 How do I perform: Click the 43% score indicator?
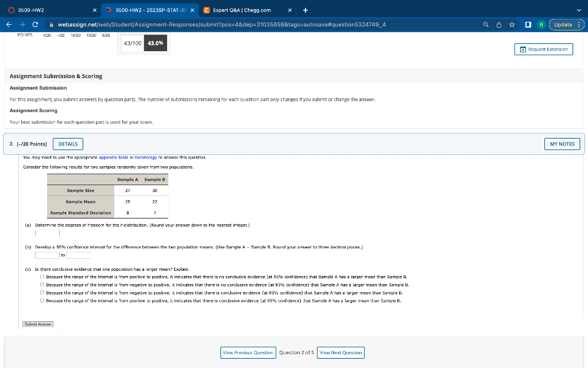click(x=156, y=43)
